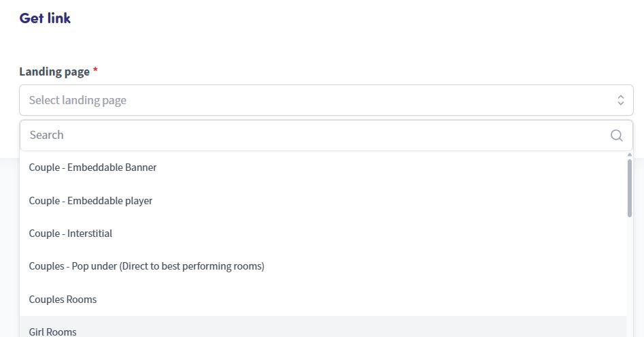Select 'Couple - Embeddable player' from the list
Viewport: 644px width, 337px height.
coord(90,201)
